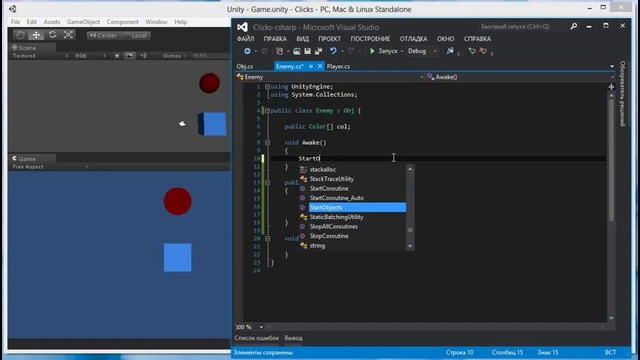
Task: Open Visual Studio ФАЙЛ menu
Action: 245,39
